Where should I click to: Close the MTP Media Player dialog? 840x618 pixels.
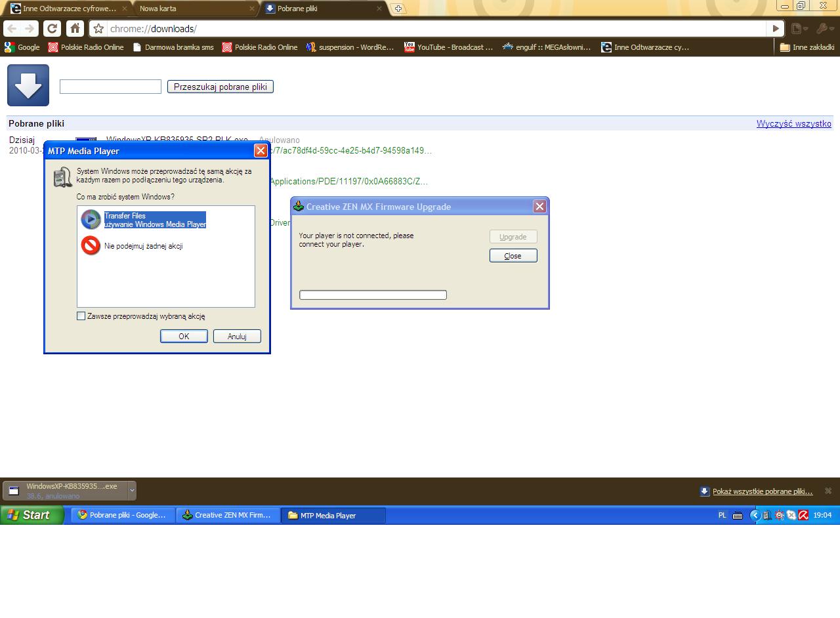pyautogui.click(x=261, y=151)
